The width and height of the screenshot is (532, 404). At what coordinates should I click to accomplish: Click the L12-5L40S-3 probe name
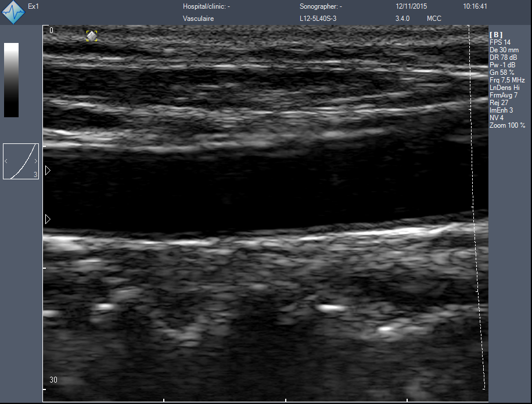tap(322, 19)
